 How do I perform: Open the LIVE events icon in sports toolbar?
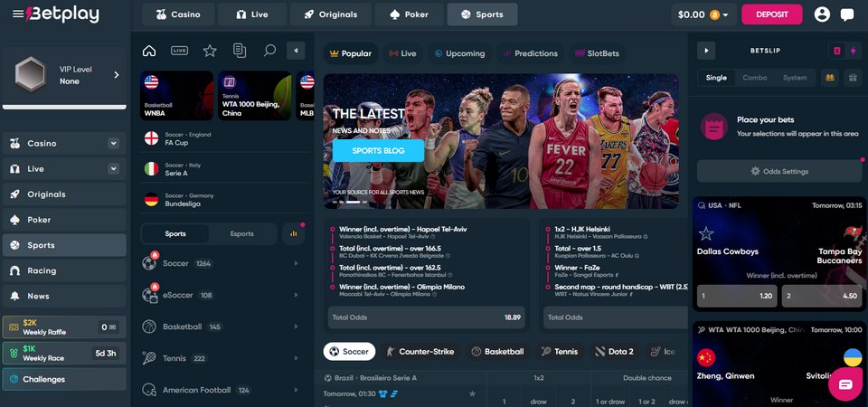point(179,51)
